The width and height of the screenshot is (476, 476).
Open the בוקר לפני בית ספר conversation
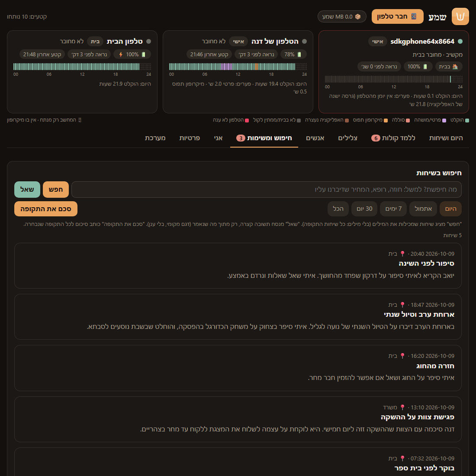tap(238, 462)
